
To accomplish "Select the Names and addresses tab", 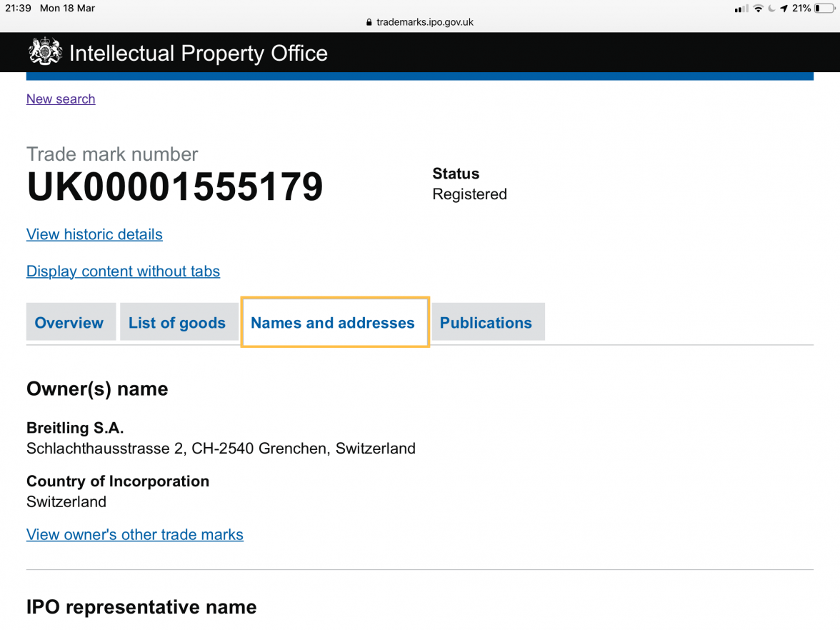I will pyautogui.click(x=333, y=323).
